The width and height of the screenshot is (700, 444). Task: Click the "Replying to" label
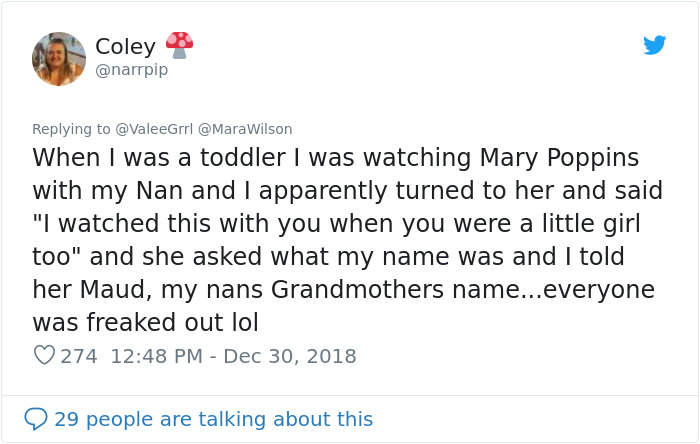tap(71, 129)
